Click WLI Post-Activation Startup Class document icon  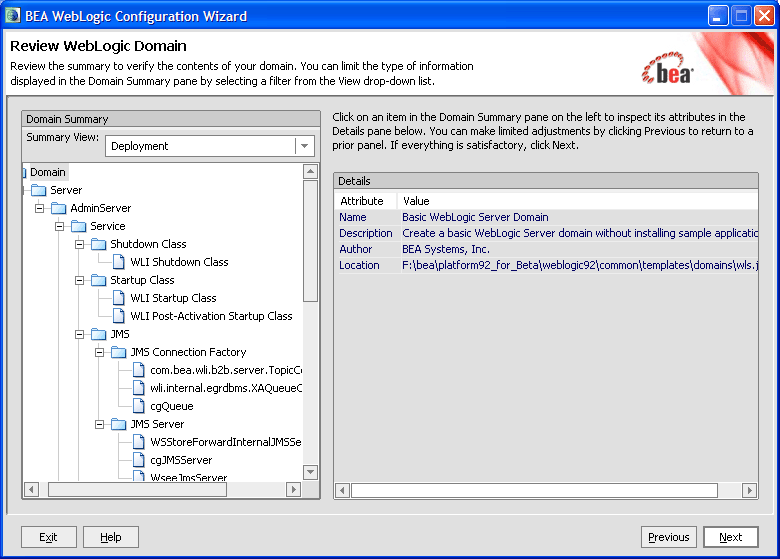[119, 316]
